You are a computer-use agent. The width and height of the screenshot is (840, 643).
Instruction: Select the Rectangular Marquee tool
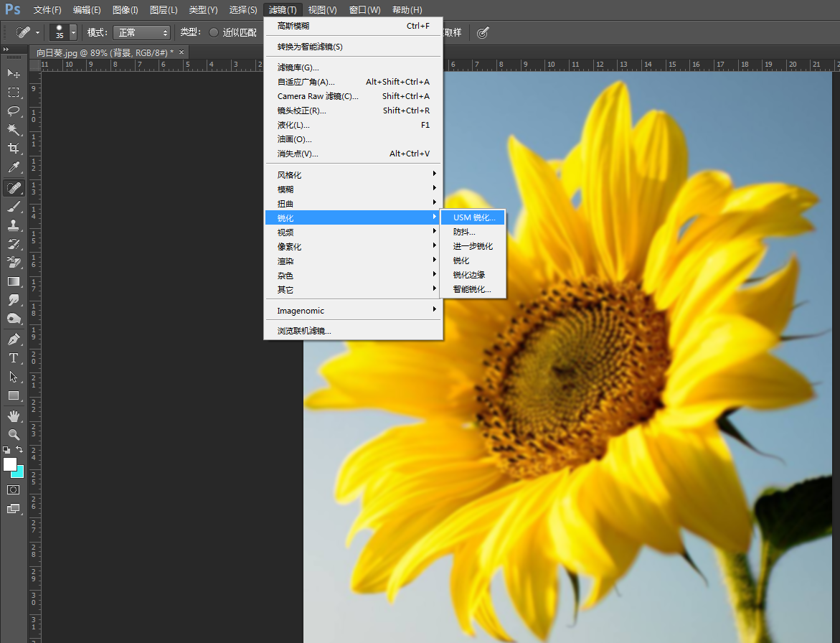(14, 92)
